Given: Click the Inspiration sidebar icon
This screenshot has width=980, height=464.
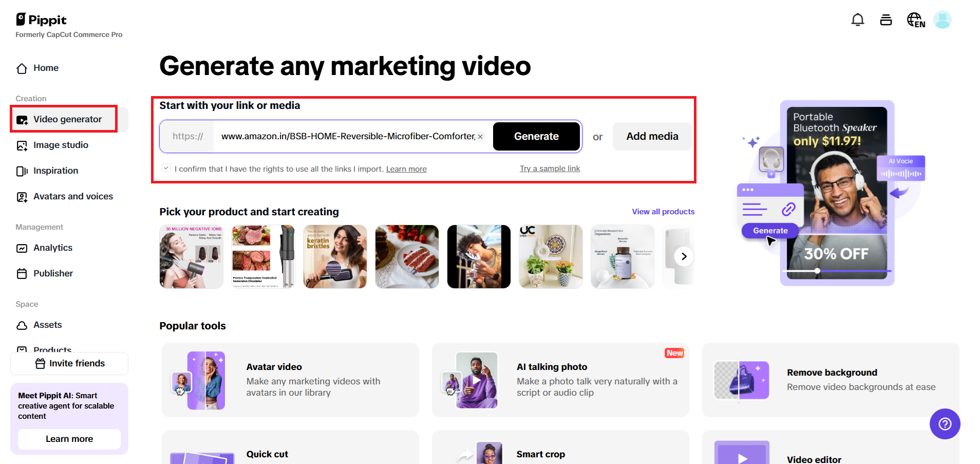Looking at the screenshot, I should (x=22, y=171).
